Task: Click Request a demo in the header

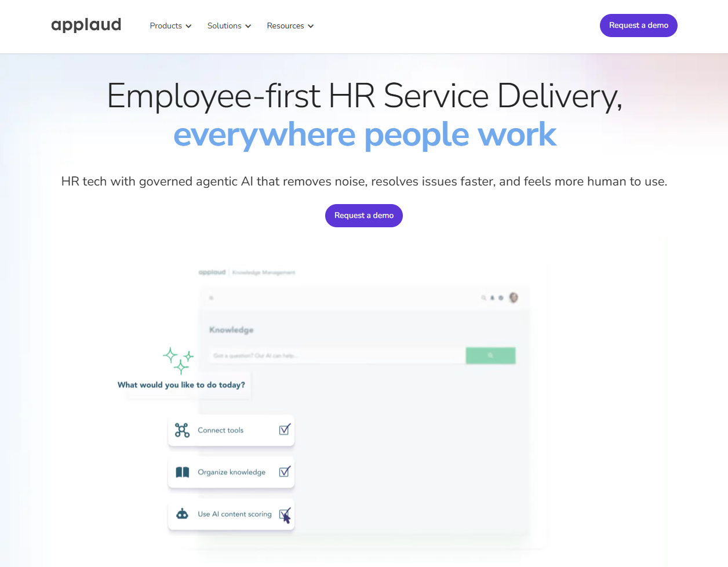Action: coord(638,26)
